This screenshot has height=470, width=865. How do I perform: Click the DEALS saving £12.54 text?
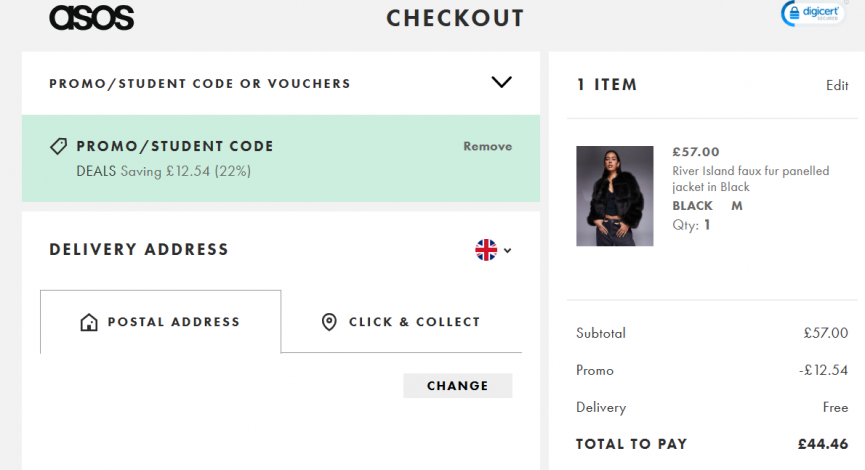point(164,171)
